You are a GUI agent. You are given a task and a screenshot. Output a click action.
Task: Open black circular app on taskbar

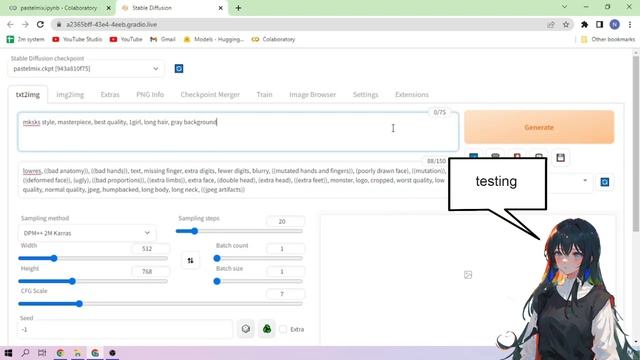point(112,353)
